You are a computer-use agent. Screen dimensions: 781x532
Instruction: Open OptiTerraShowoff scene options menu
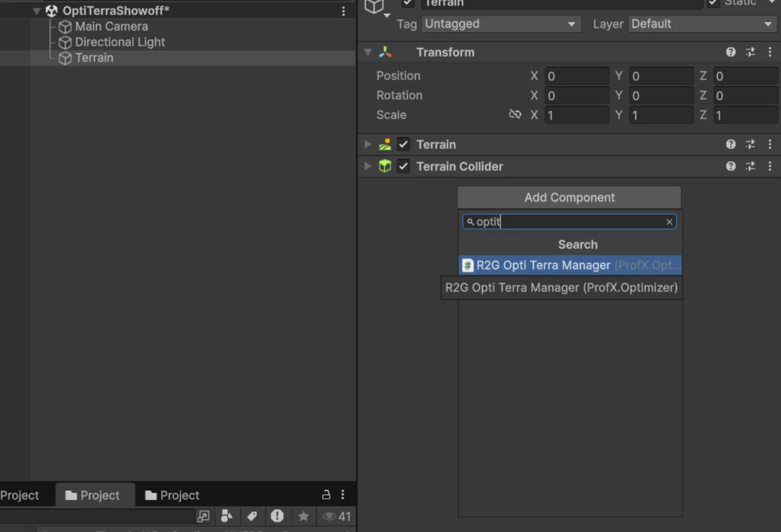coord(343,11)
